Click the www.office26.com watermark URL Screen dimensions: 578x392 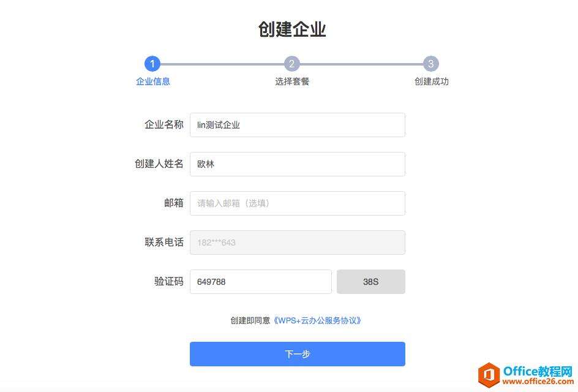click(x=538, y=382)
